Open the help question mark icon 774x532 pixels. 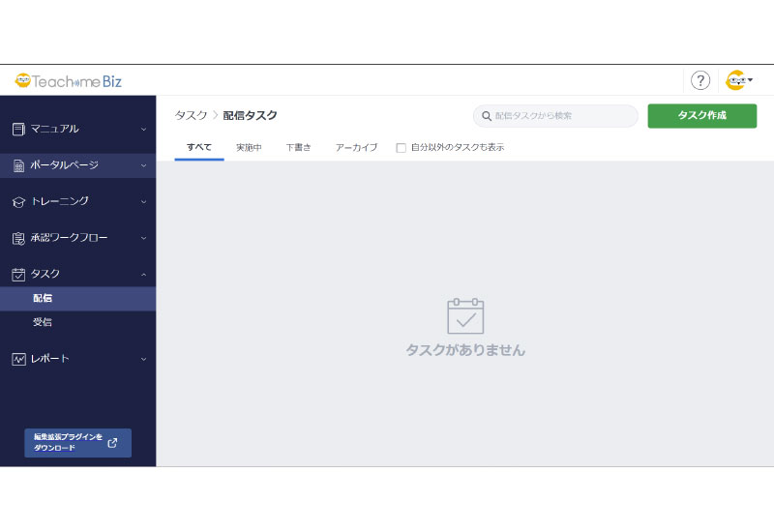coord(700,81)
